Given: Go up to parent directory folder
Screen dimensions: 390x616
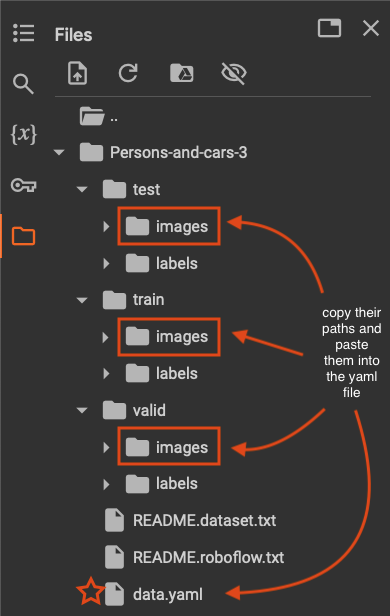Looking at the screenshot, I should tap(98, 116).
